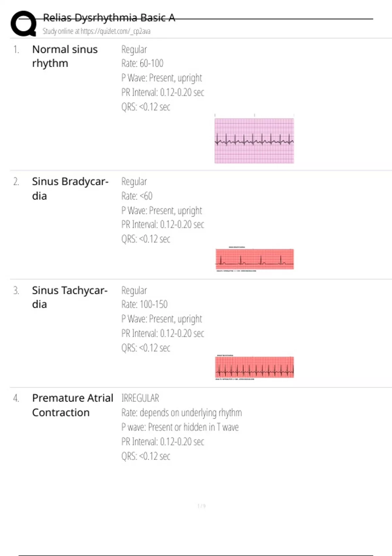This screenshot has height=556, width=392.
Task: Click the item number 4 marker
Action: [16, 398]
